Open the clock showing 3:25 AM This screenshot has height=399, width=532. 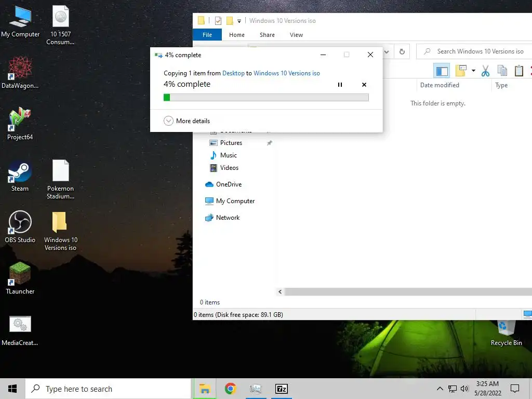[x=487, y=389]
